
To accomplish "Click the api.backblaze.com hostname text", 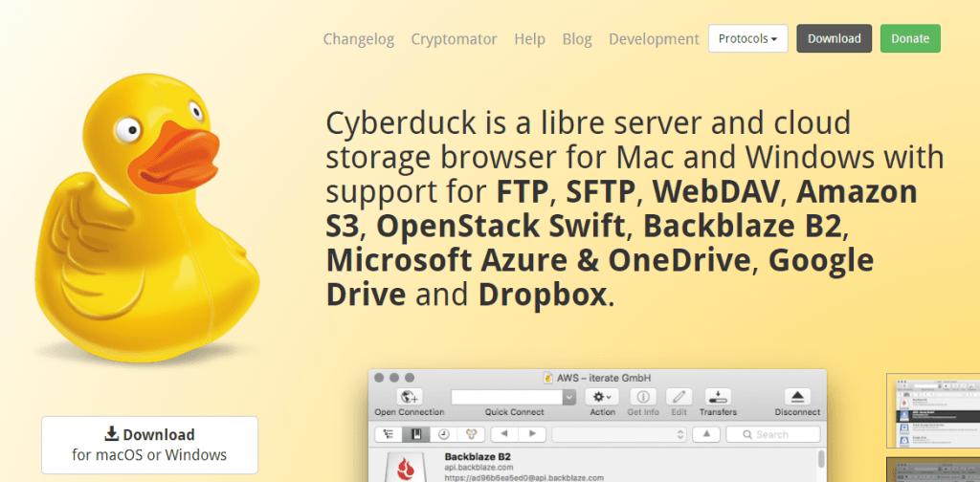I will [479, 467].
